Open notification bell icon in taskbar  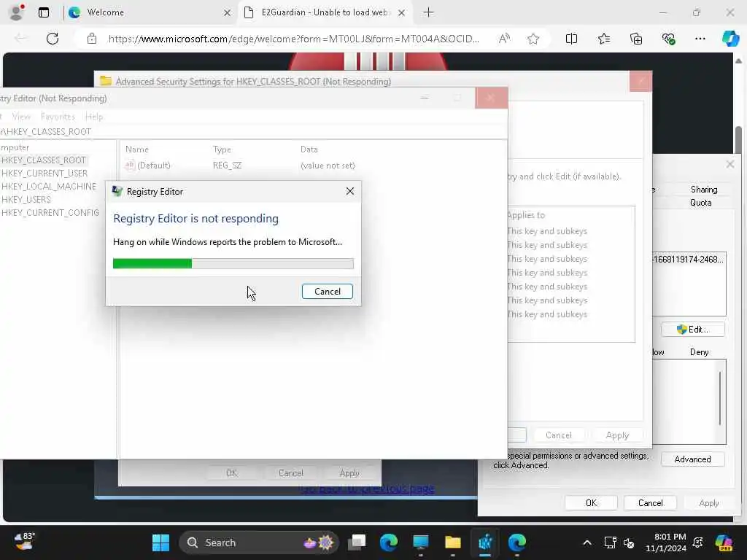pos(698,542)
